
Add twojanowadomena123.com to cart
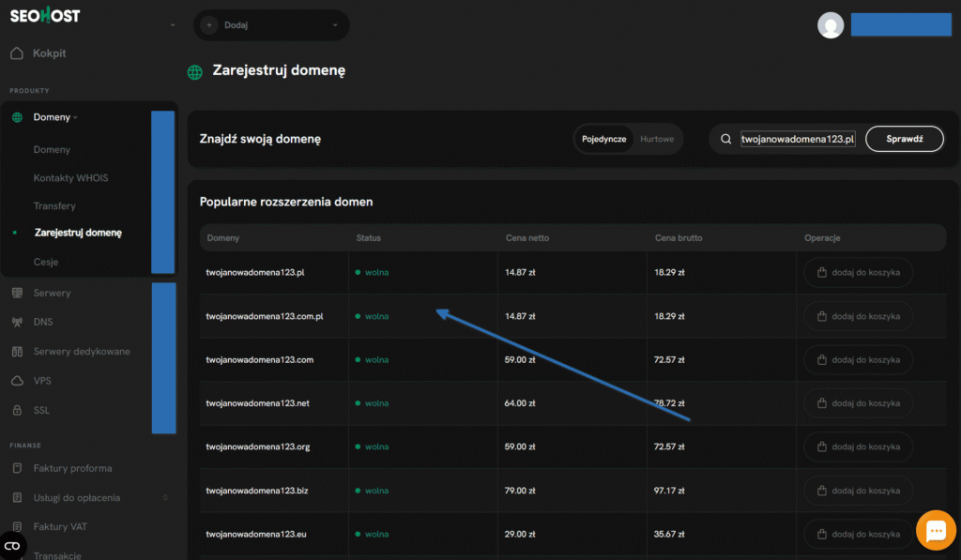tap(858, 359)
